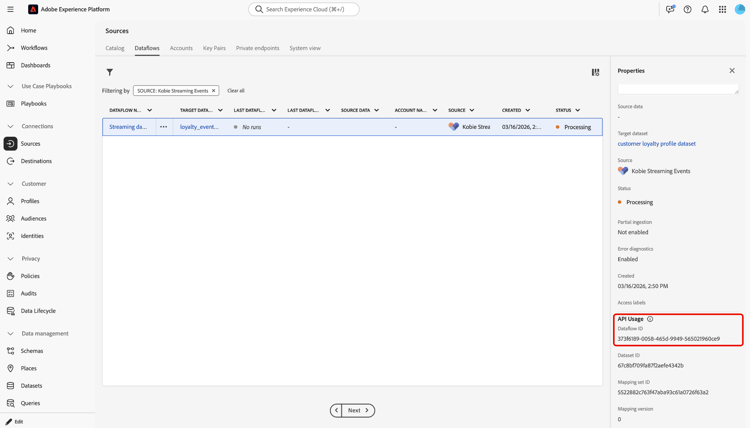Switch to the Catalog tab
This screenshot has width=750, height=428.
point(115,48)
